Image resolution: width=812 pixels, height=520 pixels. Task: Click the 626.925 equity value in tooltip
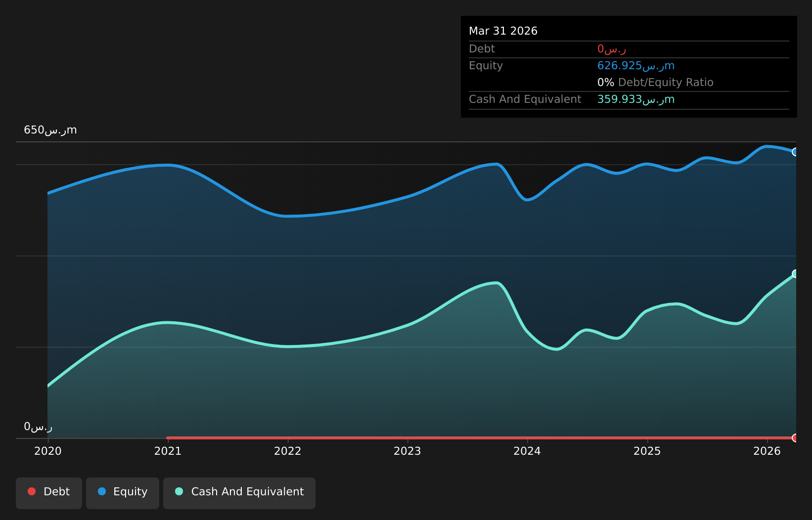[x=636, y=66]
